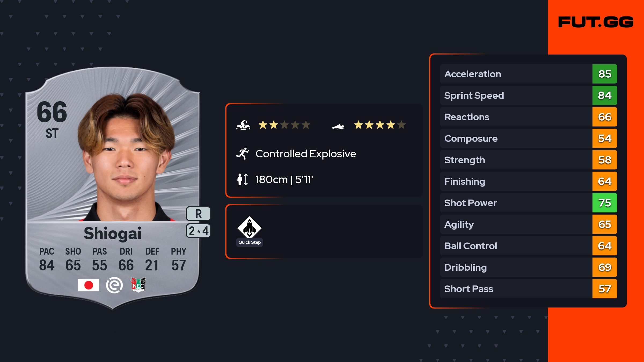This screenshot has width=644, height=362.
Task: Click the running man AcceleRATE icon
Action: (x=243, y=154)
